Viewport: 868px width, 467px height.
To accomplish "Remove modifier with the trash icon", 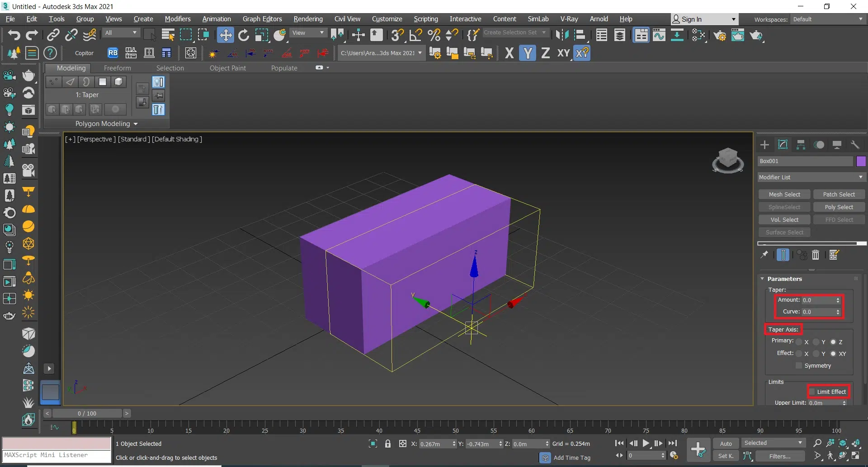I will tap(816, 255).
